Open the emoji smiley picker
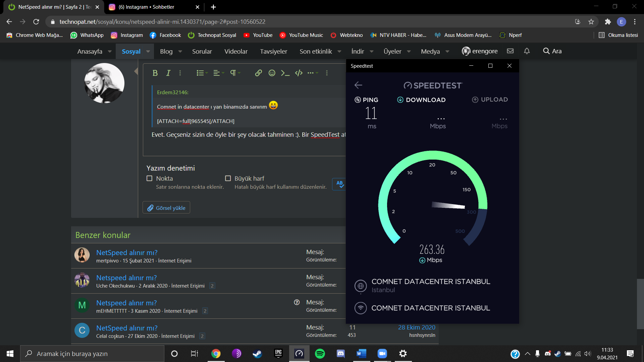 click(x=272, y=73)
